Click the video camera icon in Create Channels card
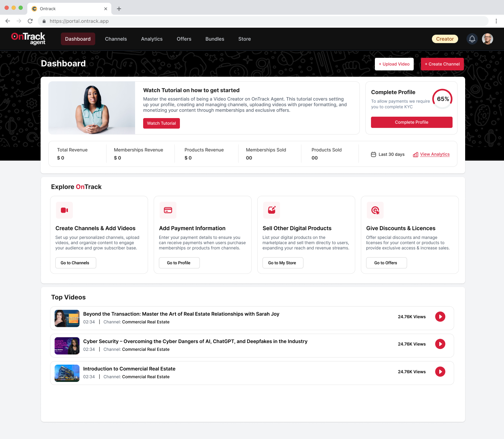Screen dimensions: 504x439 (64, 210)
